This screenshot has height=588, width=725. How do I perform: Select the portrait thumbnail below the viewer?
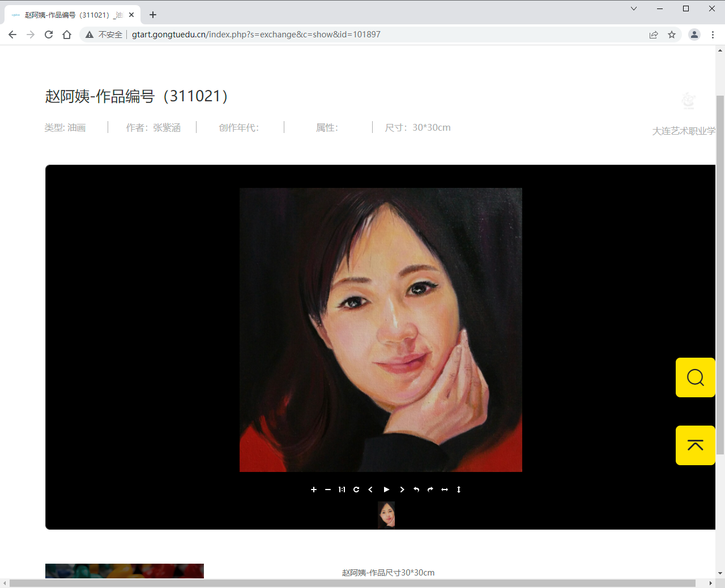(x=386, y=514)
